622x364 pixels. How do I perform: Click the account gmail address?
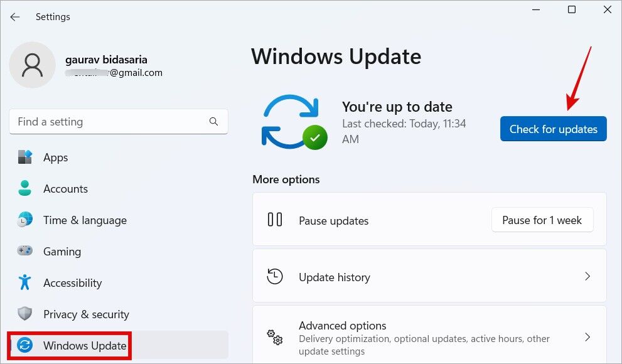pyautogui.click(x=114, y=73)
